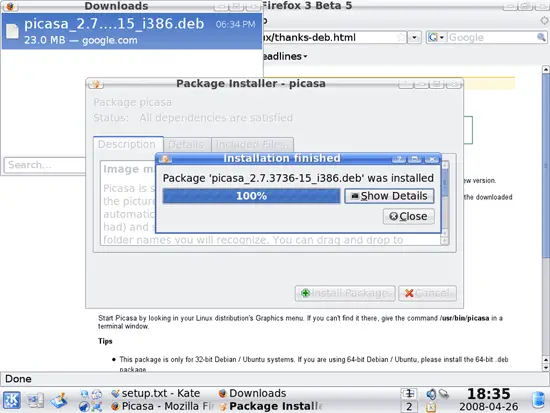Click the package icon on Package Installer titlebar
This screenshot has width=550, height=413.
[x=96, y=84]
